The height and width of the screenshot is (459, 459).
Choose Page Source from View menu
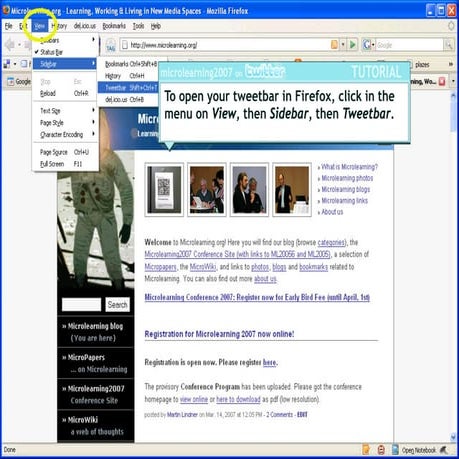65,152
